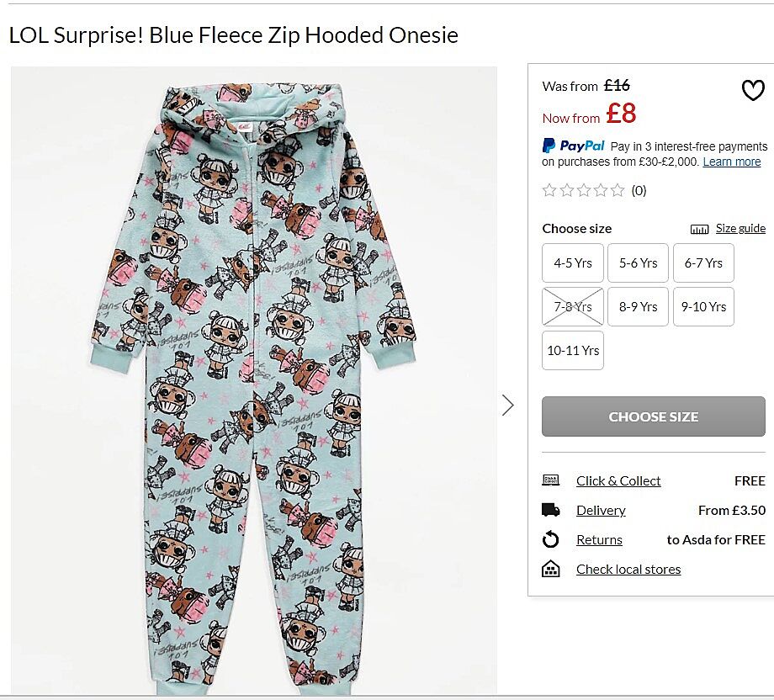
Task: Click the star rating icons
Action: (x=583, y=190)
